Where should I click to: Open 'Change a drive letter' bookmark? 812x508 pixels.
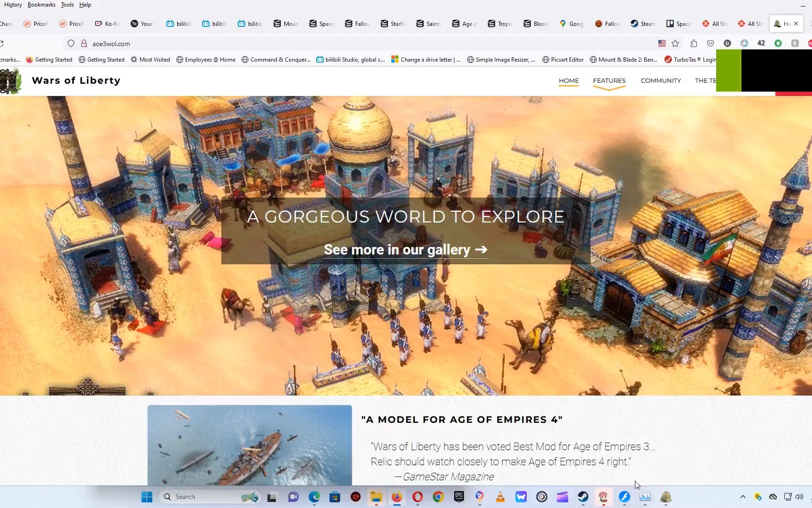[426, 60]
